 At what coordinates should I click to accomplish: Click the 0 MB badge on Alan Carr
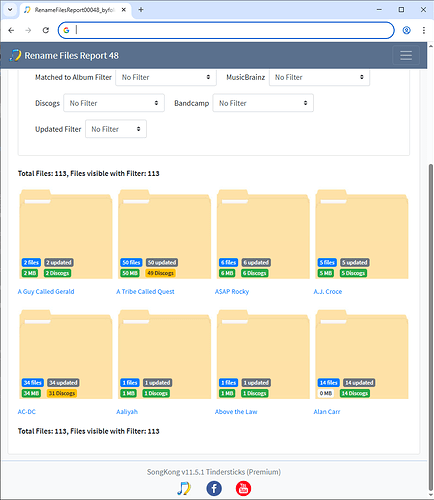tap(326, 393)
